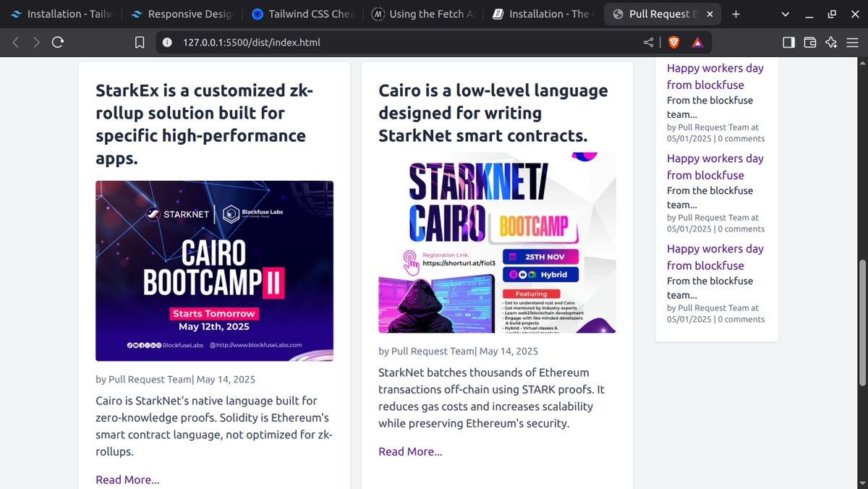Open the browser hamburger main menu
The image size is (868, 489).
tap(852, 43)
